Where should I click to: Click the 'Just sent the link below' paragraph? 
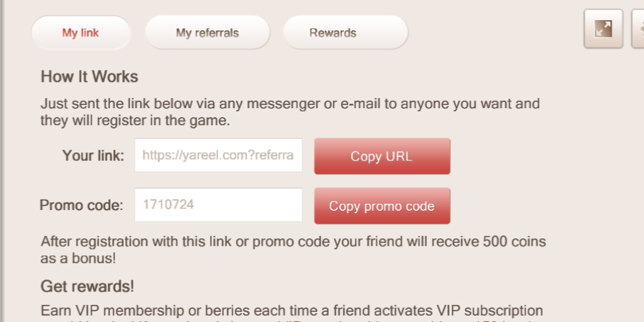290,112
